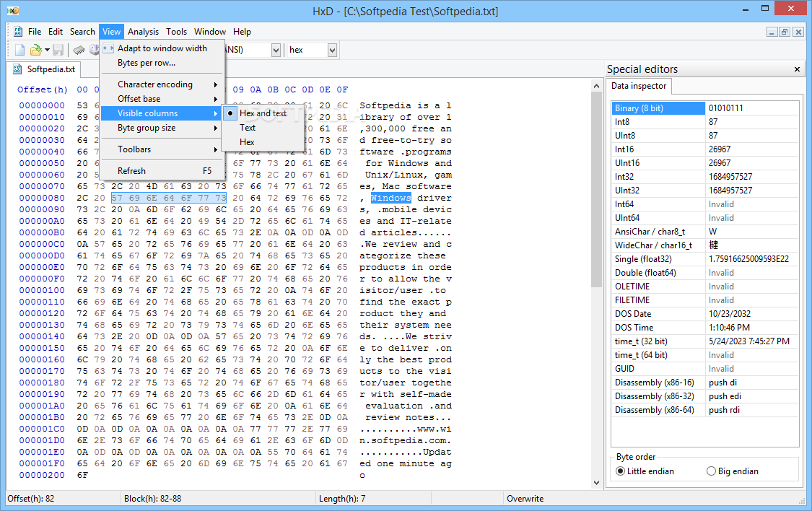Expand Byte group size submenu

click(162, 128)
